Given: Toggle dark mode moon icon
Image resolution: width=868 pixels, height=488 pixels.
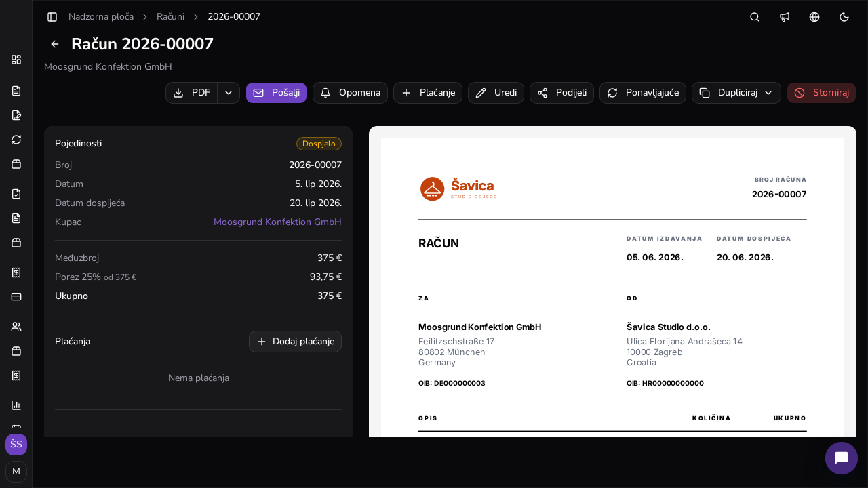Looking at the screenshot, I should pos(844,16).
